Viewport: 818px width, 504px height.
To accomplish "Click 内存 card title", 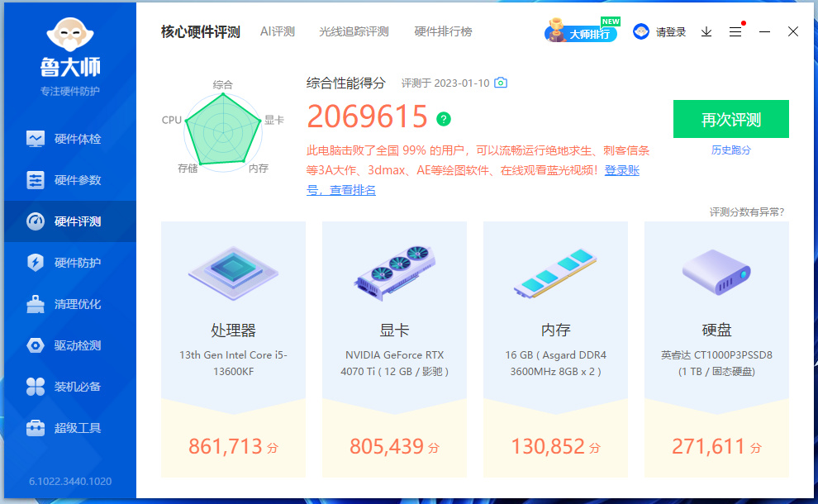I will click(x=555, y=330).
